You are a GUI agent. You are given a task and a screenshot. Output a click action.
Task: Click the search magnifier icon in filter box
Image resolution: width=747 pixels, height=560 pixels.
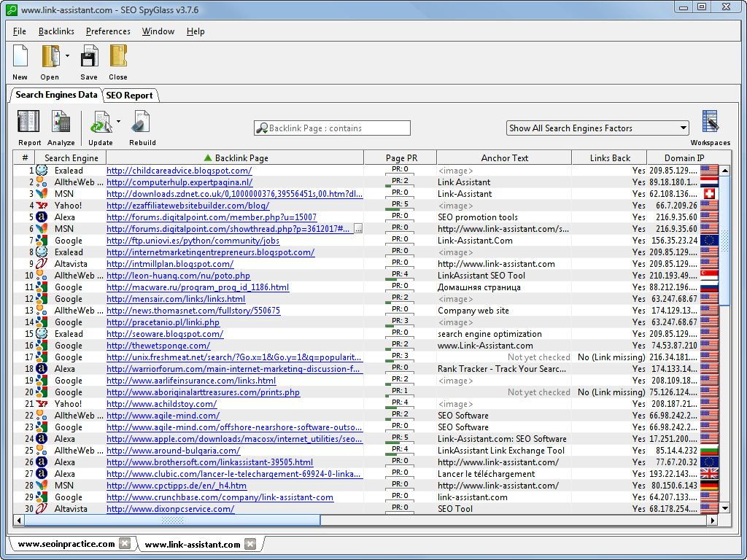(x=262, y=128)
